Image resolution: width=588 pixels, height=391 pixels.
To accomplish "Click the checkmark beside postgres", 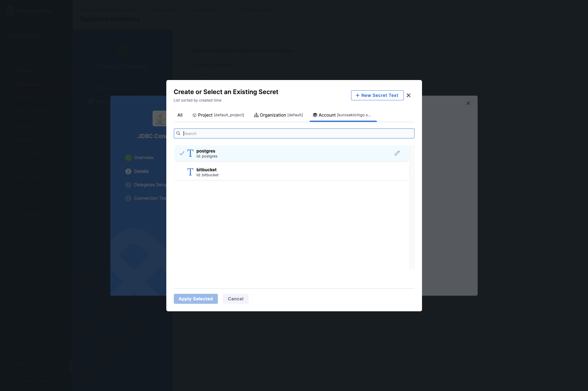I will point(182,153).
